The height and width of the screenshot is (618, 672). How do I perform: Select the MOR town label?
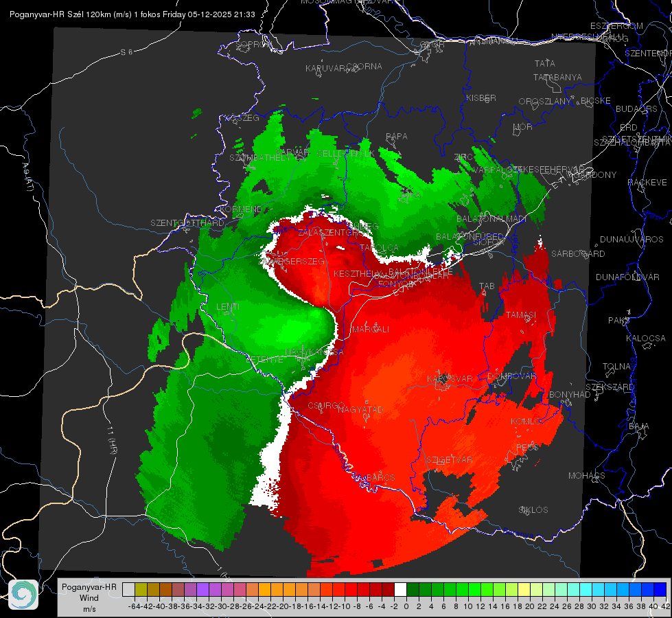(x=523, y=127)
